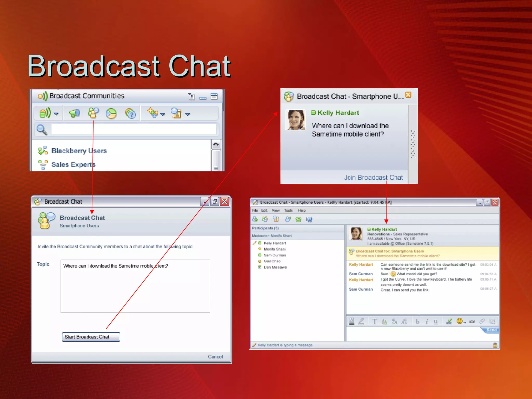This screenshot has height=399, width=532.
Task: Click the font style AA icon with the green tint
Action: coord(384,322)
